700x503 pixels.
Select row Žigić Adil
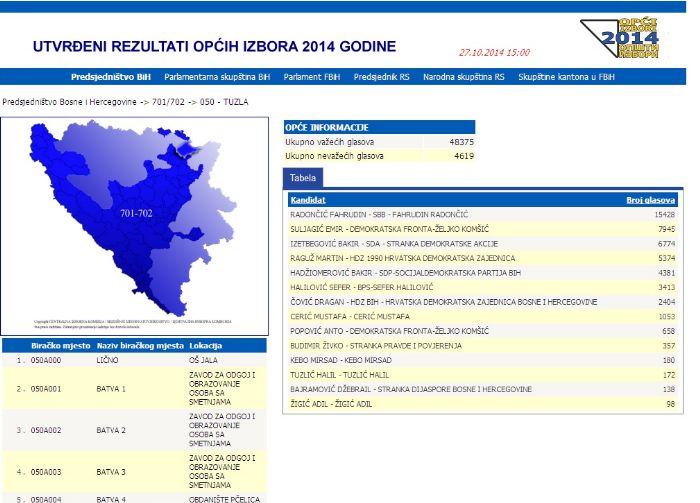tap(483, 404)
